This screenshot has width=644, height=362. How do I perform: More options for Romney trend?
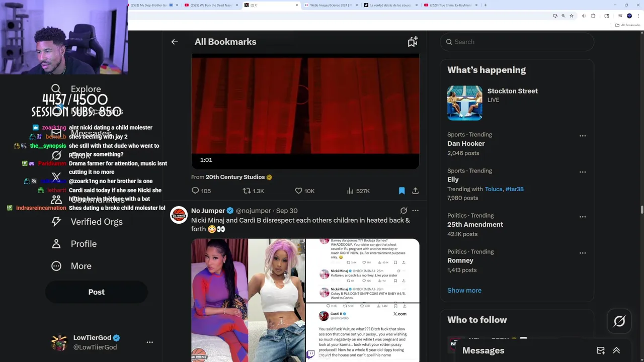583,253
